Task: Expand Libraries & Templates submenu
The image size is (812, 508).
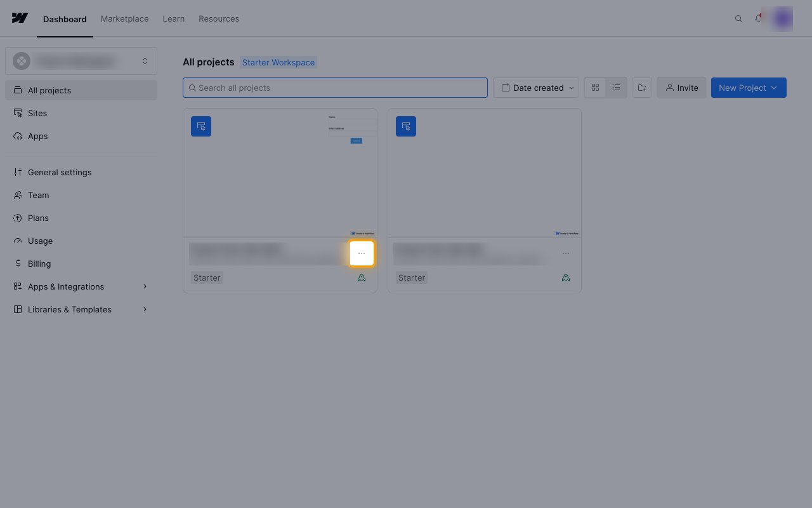Action: (x=81, y=309)
